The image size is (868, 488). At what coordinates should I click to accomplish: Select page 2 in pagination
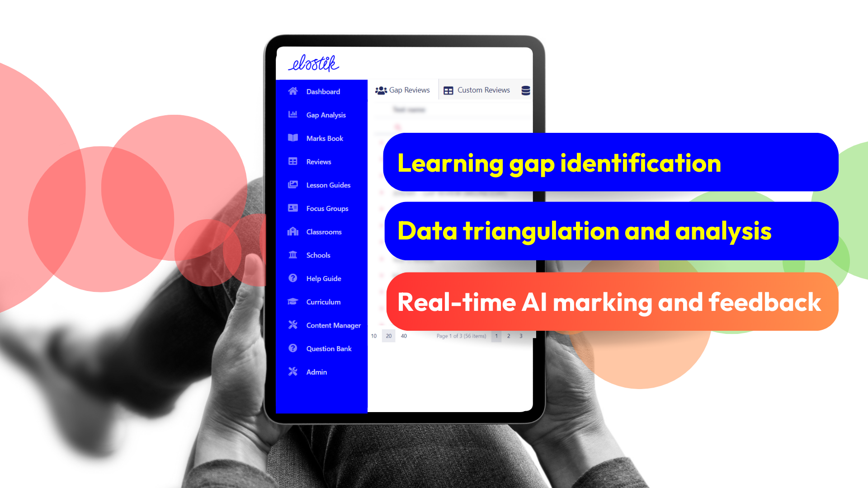point(509,335)
